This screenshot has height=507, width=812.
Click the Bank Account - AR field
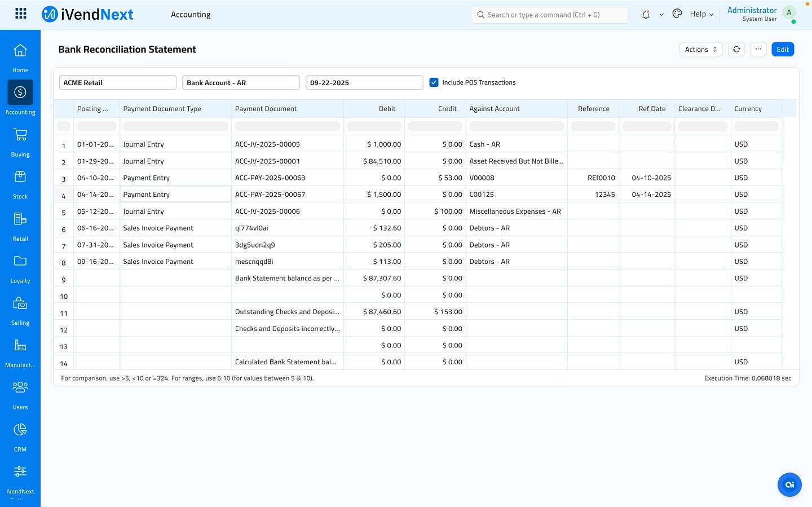pyautogui.click(x=241, y=82)
